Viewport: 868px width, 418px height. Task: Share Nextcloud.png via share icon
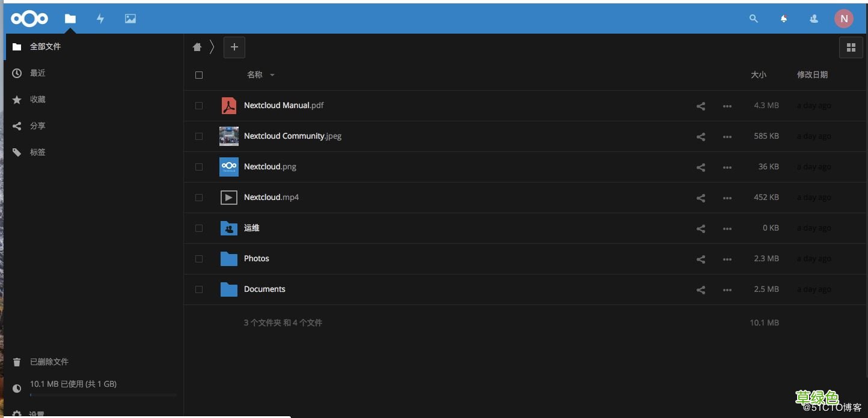(701, 167)
